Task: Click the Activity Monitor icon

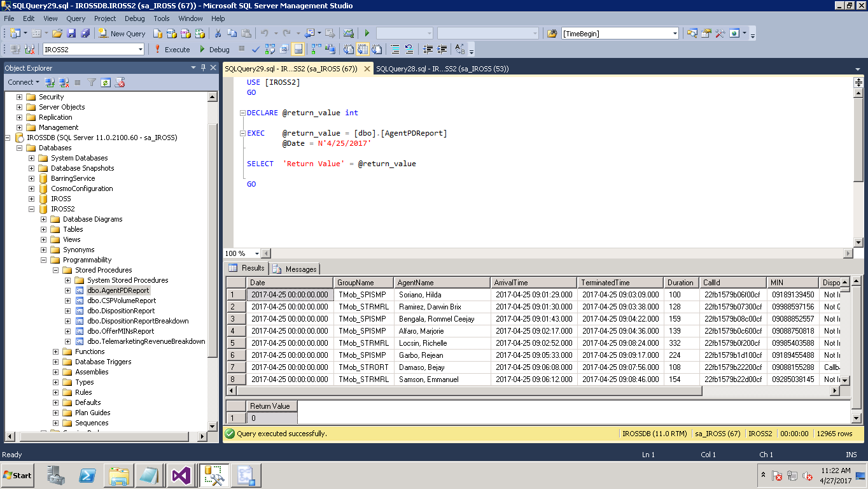Action: [349, 33]
